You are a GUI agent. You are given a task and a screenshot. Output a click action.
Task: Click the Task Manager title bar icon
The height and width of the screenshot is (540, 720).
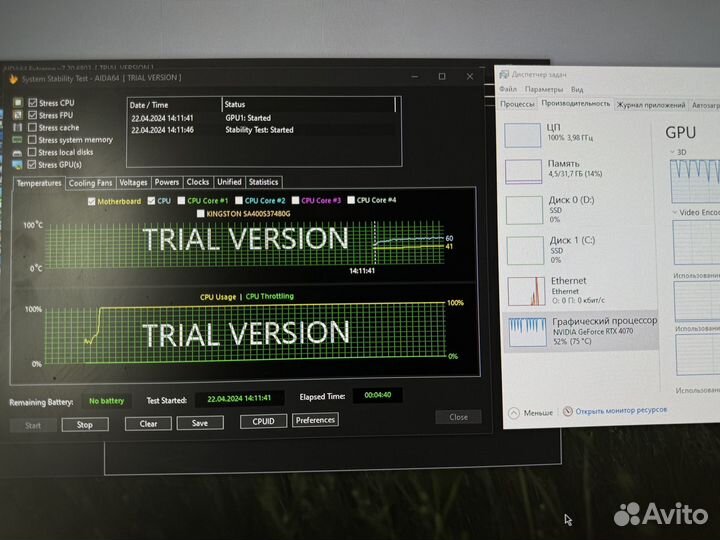click(504, 74)
